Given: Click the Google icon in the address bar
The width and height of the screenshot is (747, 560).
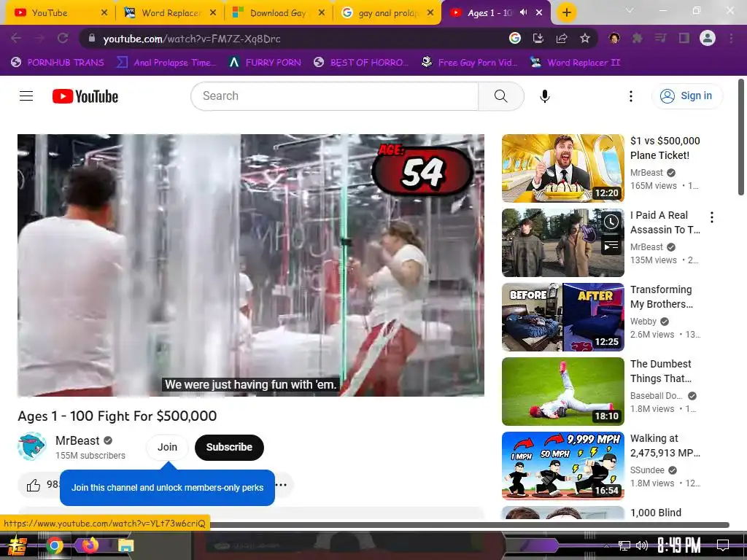Looking at the screenshot, I should (514, 38).
